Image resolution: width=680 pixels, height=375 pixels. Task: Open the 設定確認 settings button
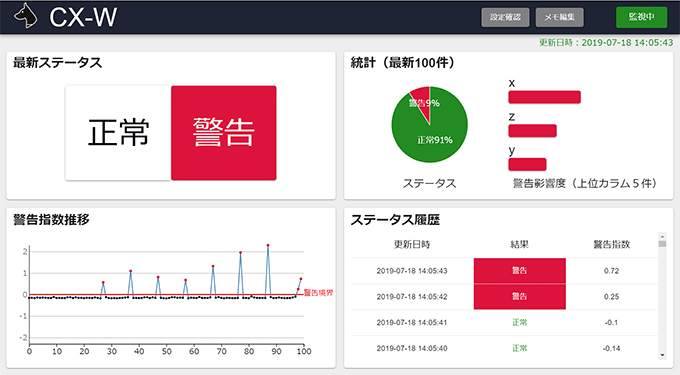point(505,17)
